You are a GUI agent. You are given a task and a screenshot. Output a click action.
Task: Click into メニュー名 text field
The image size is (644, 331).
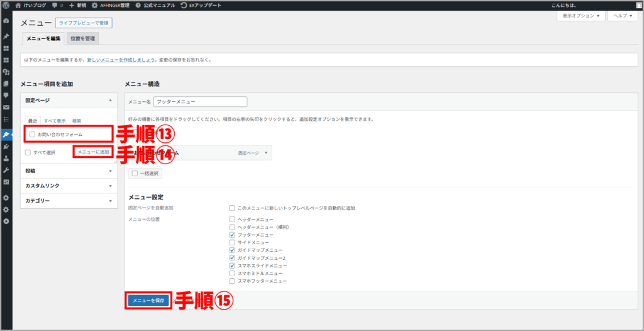click(201, 101)
